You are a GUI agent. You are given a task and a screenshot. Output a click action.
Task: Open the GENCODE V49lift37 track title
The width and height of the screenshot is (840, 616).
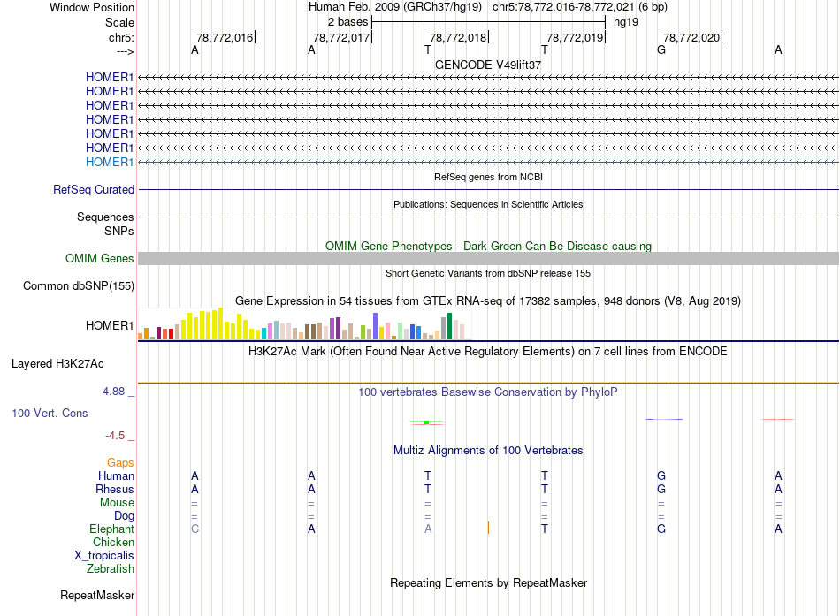point(488,65)
